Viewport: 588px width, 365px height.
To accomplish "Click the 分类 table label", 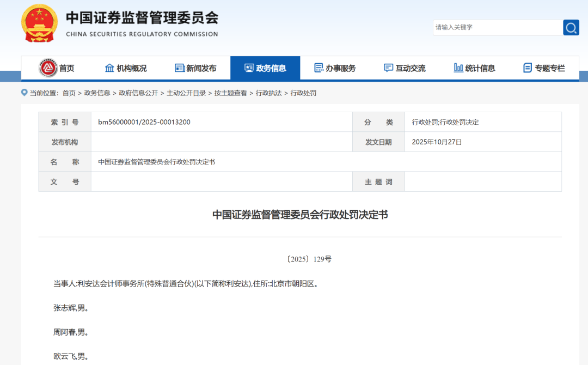I will click(x=378, y=122).
